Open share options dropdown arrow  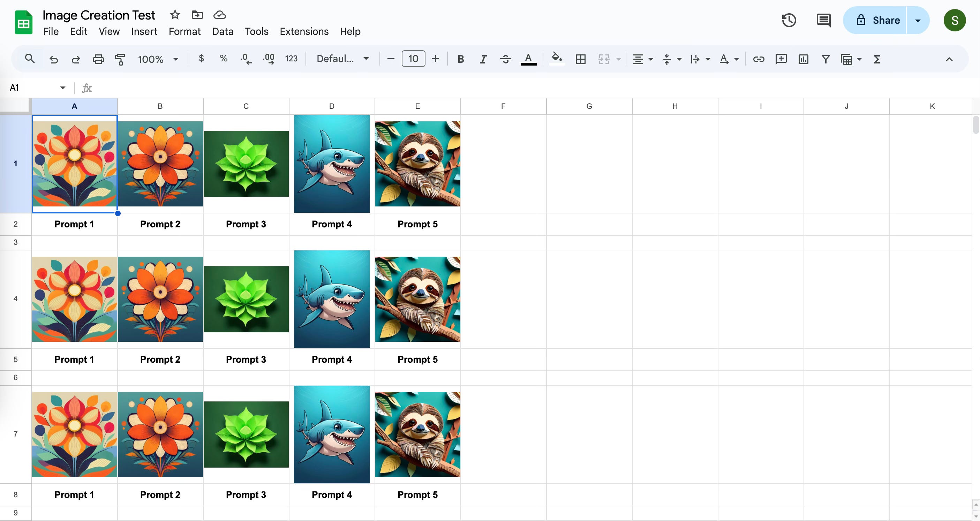(918, 20)
